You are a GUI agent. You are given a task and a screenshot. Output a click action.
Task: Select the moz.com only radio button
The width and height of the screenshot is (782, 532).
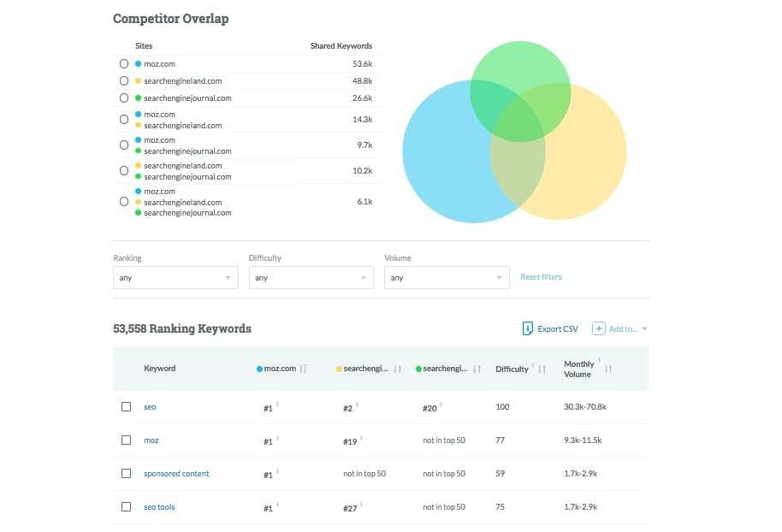click(124, 63)
